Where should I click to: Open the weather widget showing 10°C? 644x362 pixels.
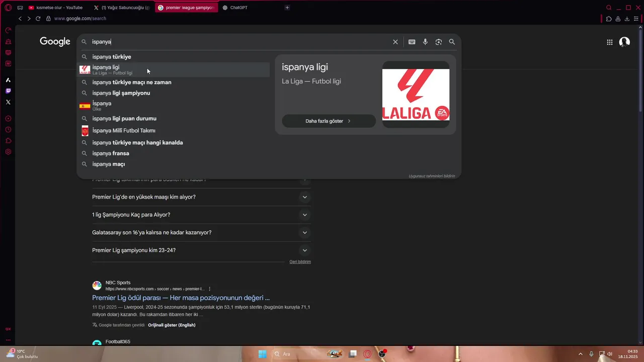click(x=22, y=354)
